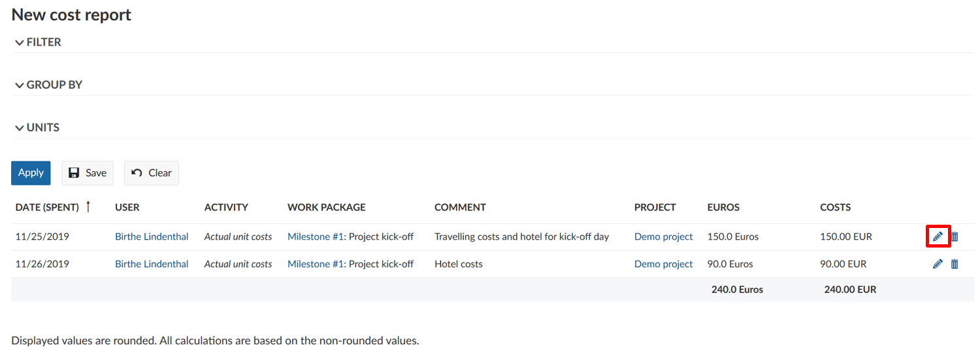
Task: Click the undo arrow icon on Clear
Action: [137, 173]
